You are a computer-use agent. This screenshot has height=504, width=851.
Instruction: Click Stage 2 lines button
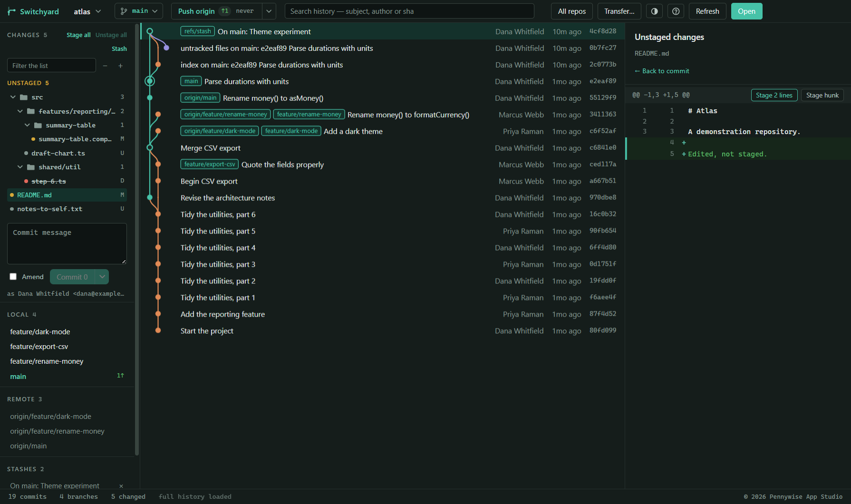[x=774, y=95]
